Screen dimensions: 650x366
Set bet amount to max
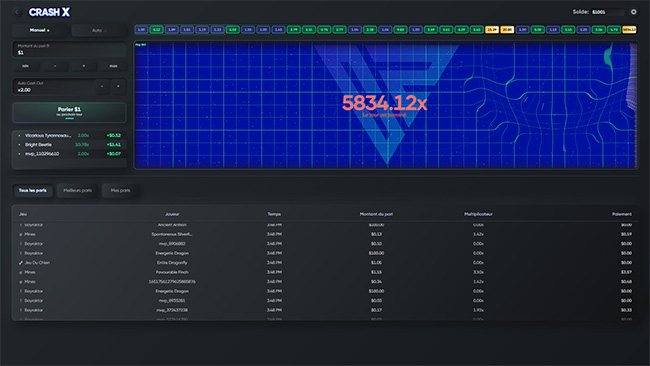pos(113,66)
